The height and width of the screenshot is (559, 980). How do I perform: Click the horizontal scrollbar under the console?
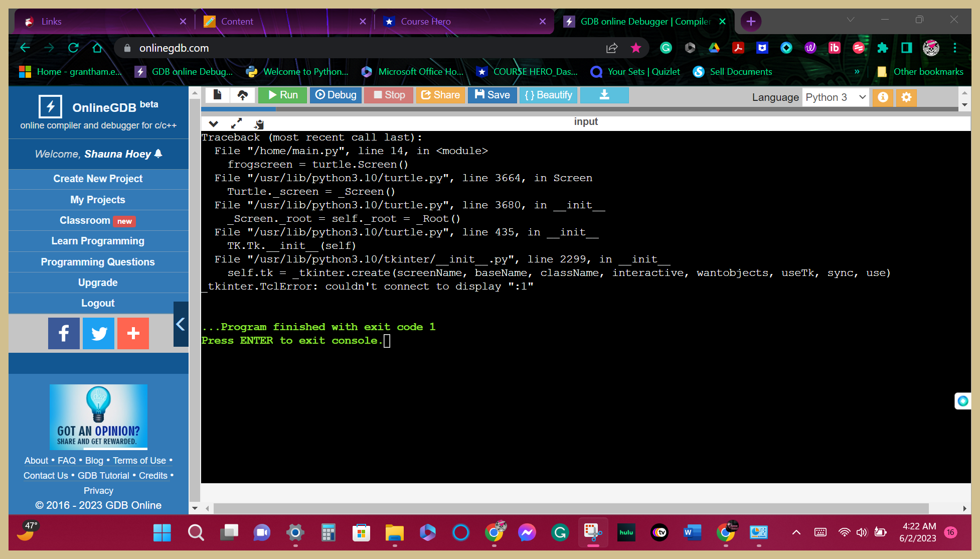tap(571, 508)
